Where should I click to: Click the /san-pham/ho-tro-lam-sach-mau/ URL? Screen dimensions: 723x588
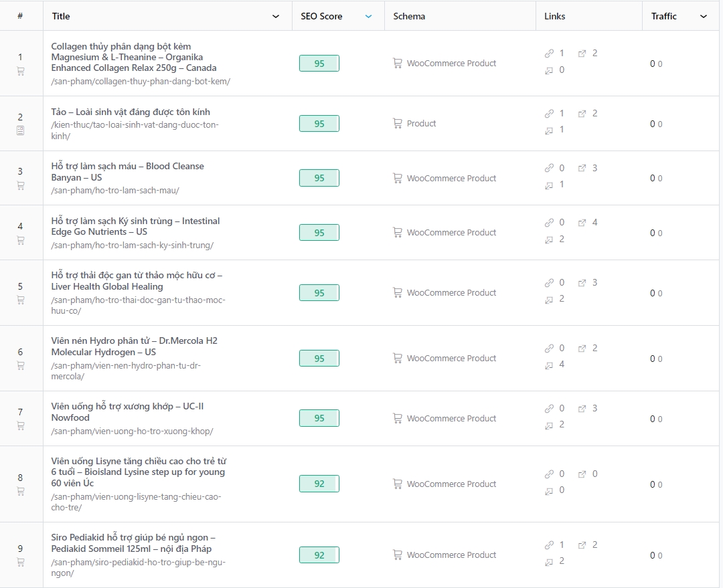tap(115, 191)
